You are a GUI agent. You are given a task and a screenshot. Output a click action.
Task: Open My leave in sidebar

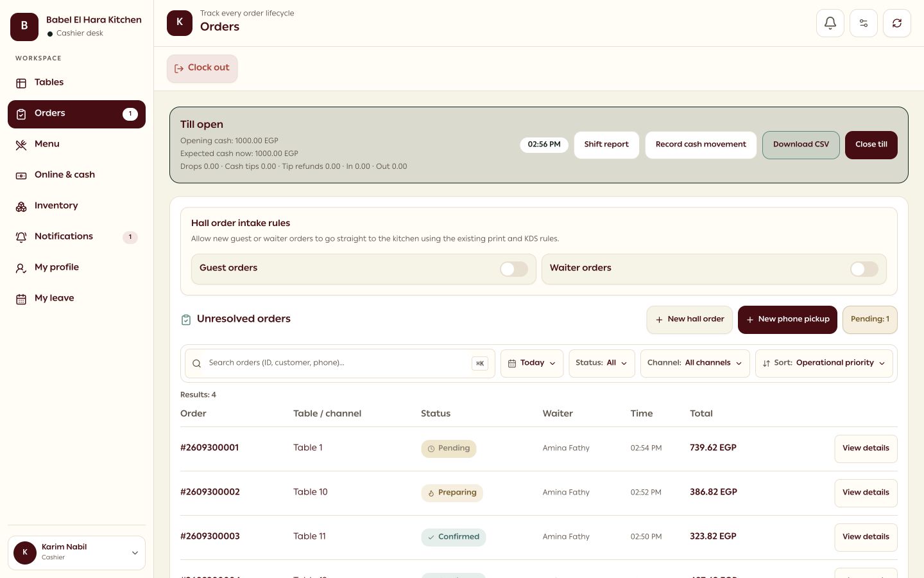click(x=76, y=299)
